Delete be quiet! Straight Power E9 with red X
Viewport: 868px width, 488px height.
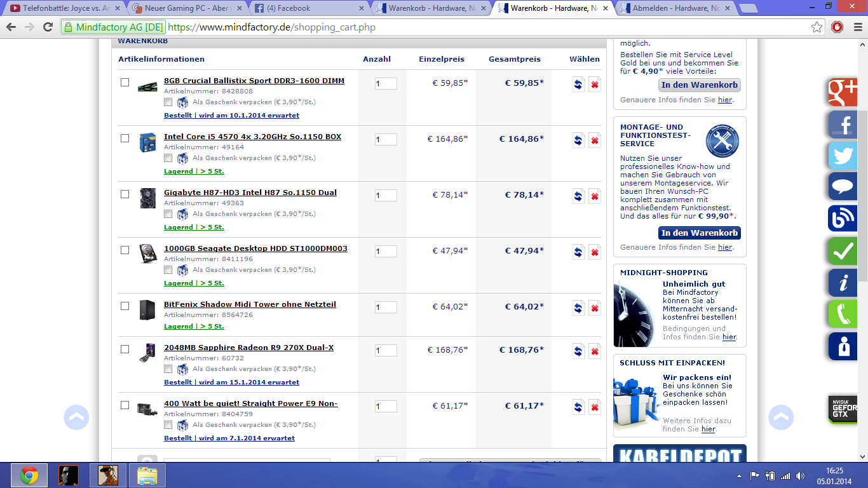(595, 407)
